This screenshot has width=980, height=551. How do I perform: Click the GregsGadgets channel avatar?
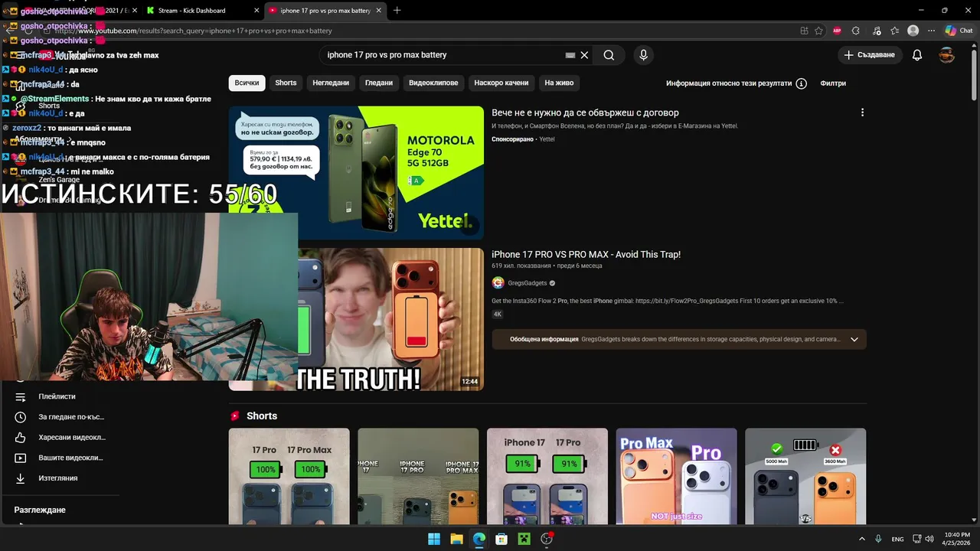click(x=498, y=283)
